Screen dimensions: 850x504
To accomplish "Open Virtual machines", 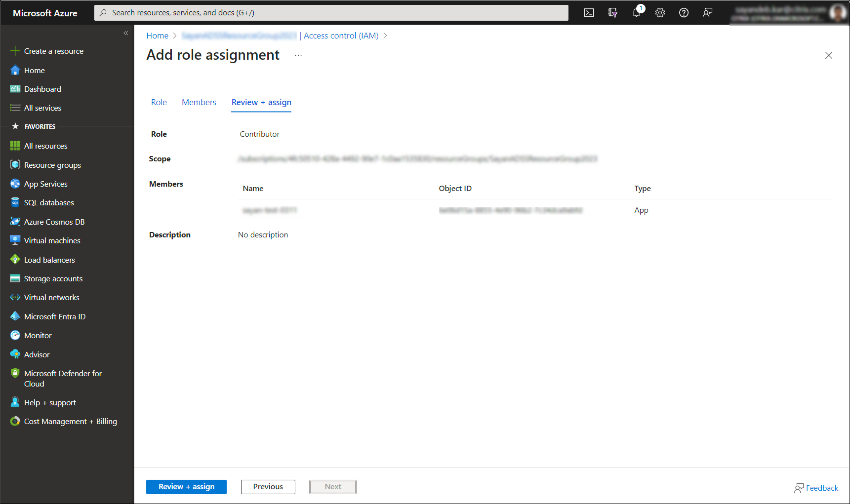I will 45,240.
